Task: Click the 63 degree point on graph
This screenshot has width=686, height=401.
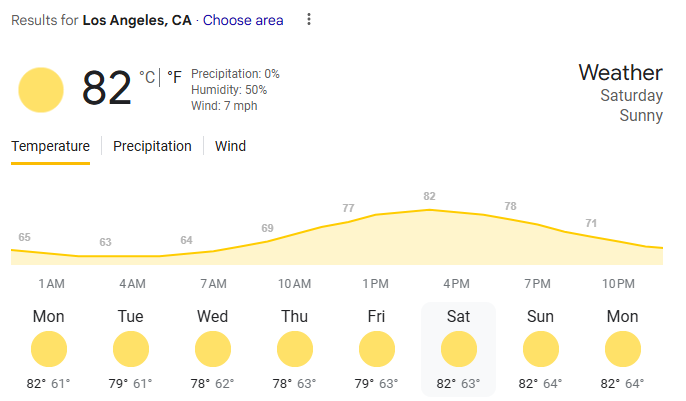Action: coord(105,243)
